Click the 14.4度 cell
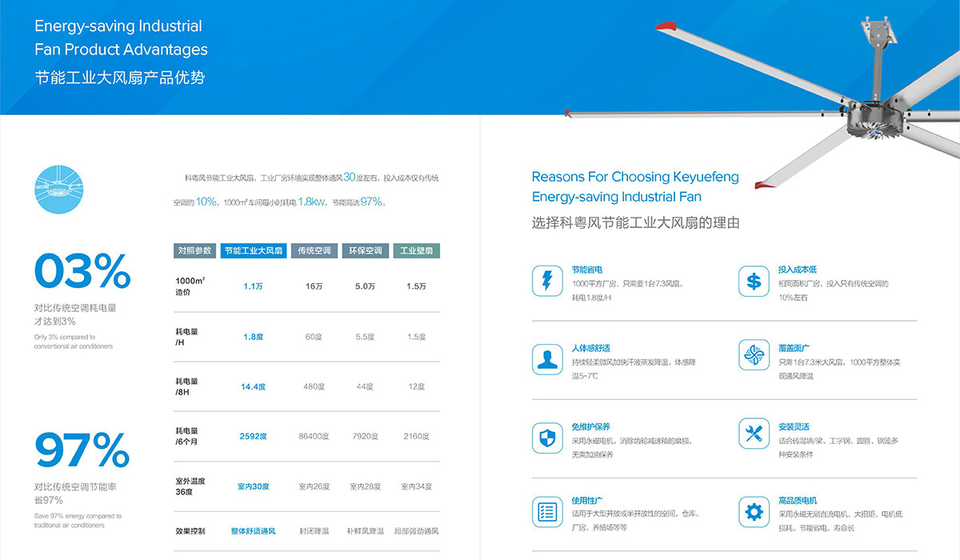Screen dimensions: 960x560 click(254, 386)
